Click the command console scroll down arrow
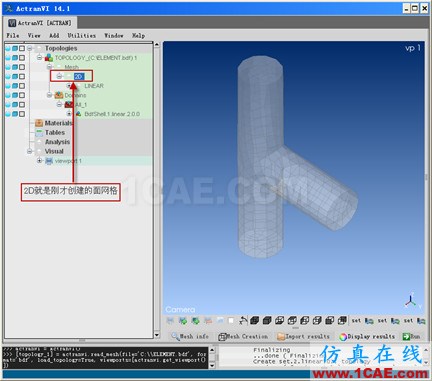The image size is (432, 381). (212, 365)
